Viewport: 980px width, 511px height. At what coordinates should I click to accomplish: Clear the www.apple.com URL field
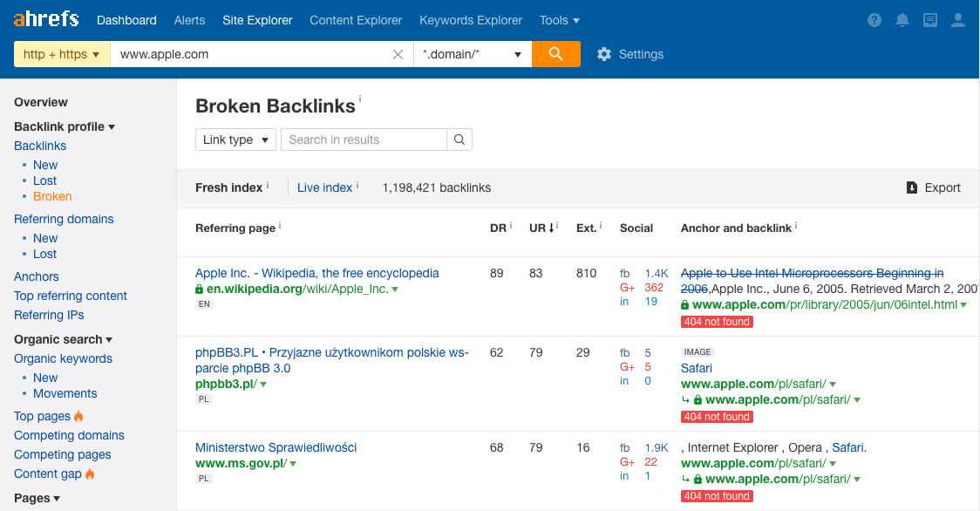coord(398,54)
